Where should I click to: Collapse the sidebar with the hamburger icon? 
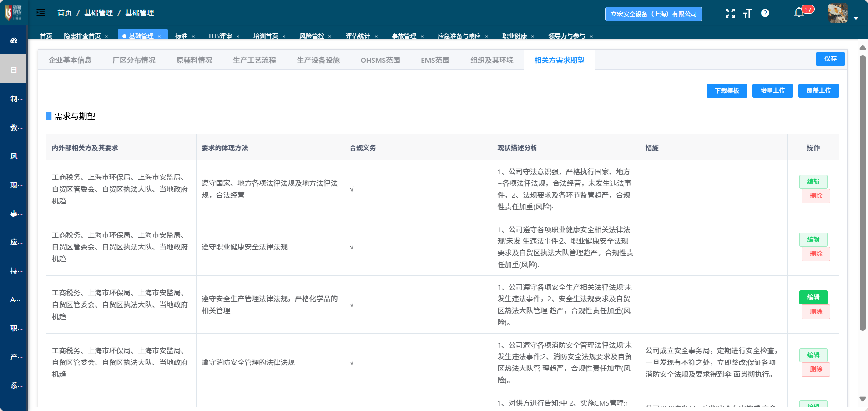[x=40, y=13]
